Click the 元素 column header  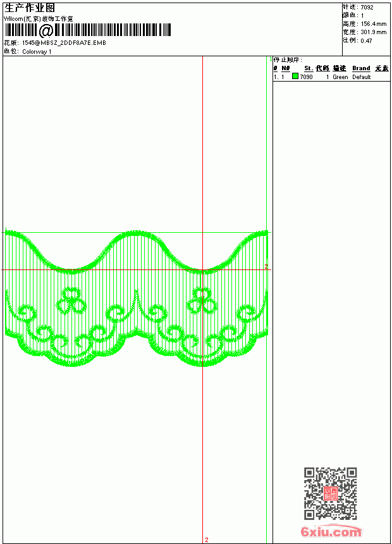pyautogui.click(x=382, y=68)
